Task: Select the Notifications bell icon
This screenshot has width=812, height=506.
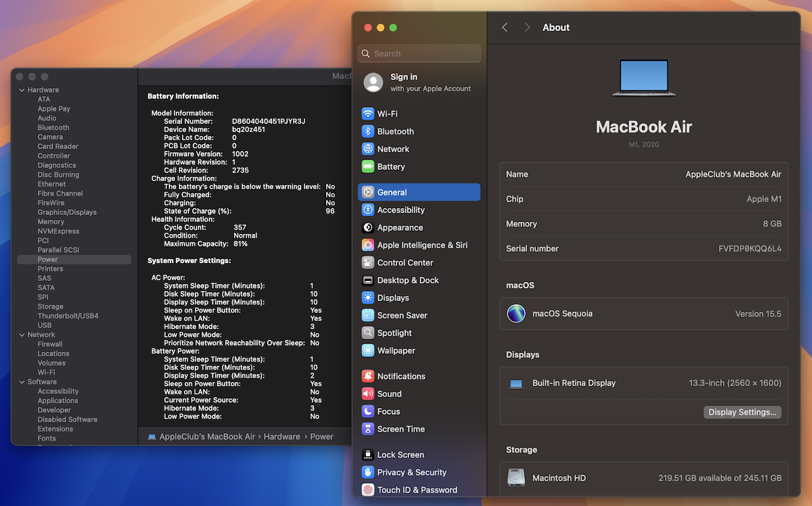Action: click(368, 376)
